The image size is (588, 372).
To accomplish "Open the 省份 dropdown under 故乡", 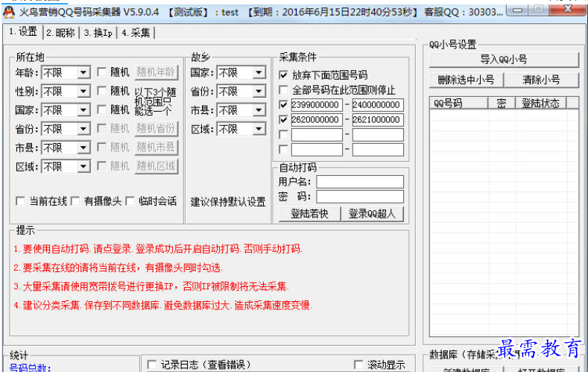I will click(x=259, y=91).
